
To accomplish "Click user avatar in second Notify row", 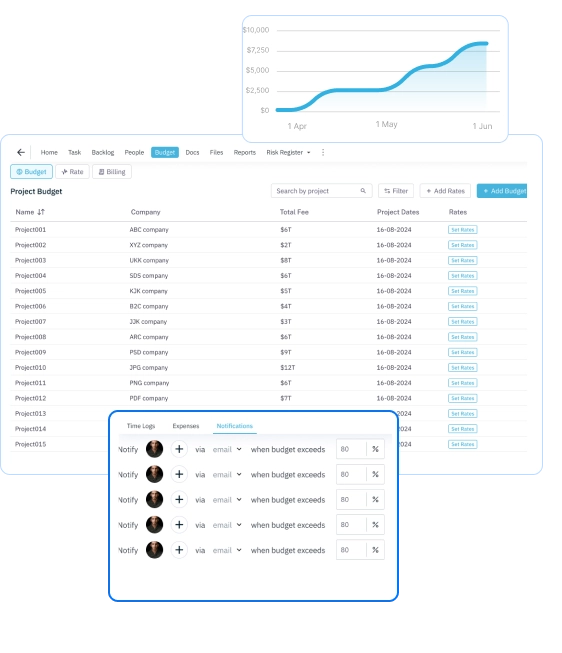I will (154, 474).
